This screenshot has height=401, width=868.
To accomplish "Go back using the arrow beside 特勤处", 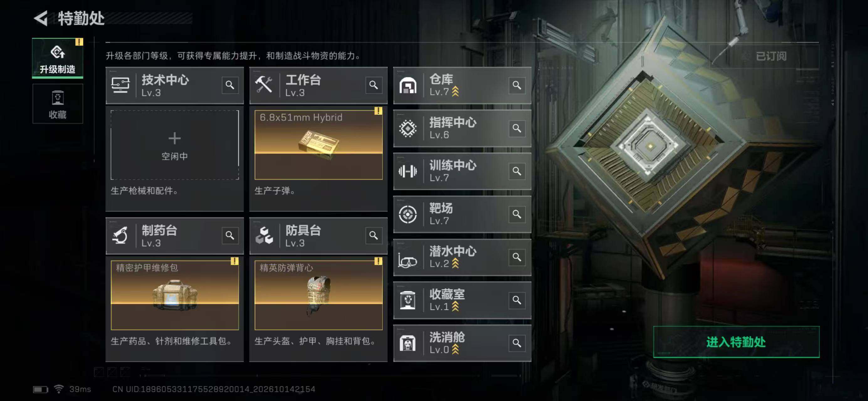I will pyautogui.click(x=41, y=18).
